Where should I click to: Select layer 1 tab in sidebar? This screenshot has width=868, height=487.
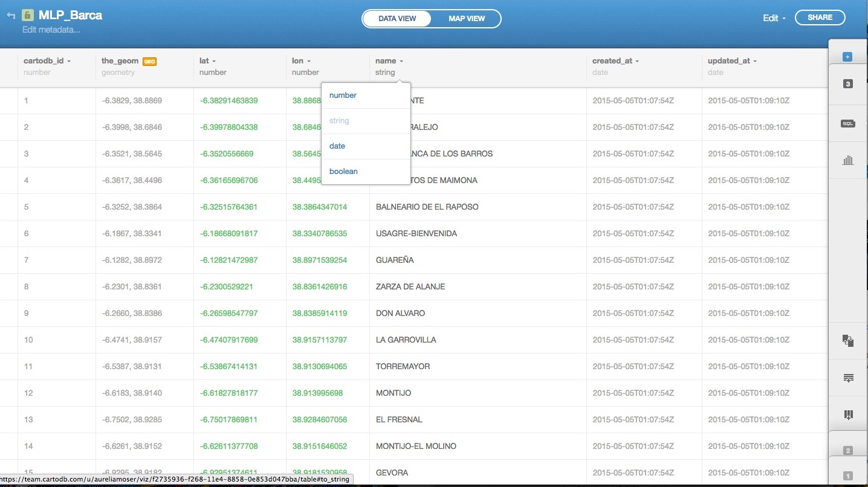click(847, 476)
